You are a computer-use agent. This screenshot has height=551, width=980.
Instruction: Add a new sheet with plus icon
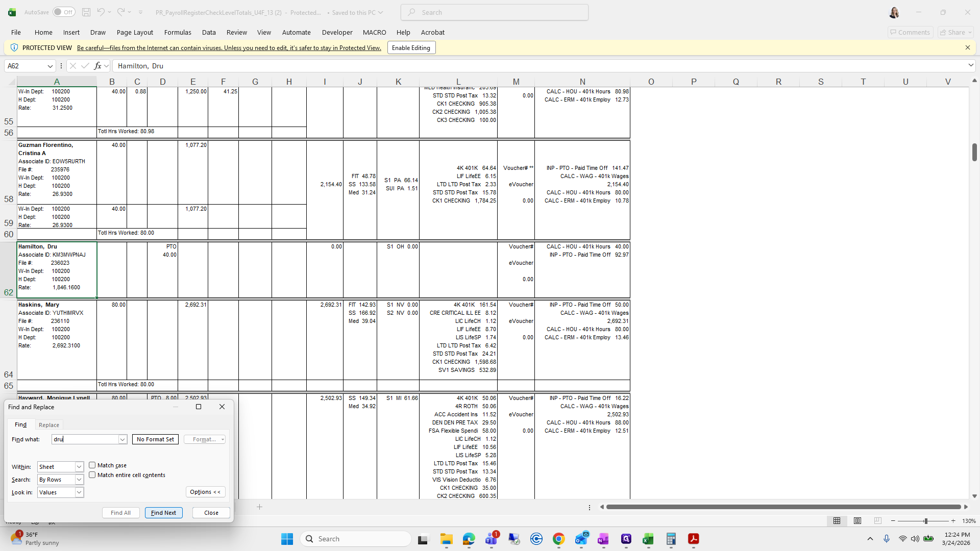[x=259, y=507]
